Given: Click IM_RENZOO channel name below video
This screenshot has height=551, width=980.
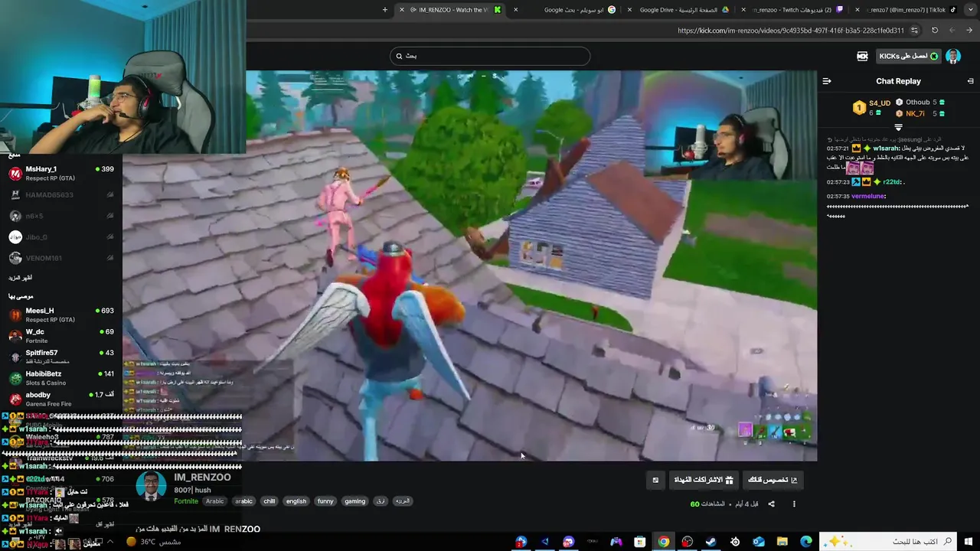Looking at the screenshot, I should pos(202,478).
